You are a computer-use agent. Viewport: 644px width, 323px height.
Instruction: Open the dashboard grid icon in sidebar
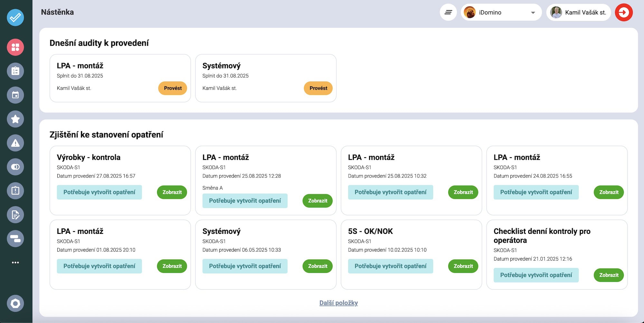[15, 47]
